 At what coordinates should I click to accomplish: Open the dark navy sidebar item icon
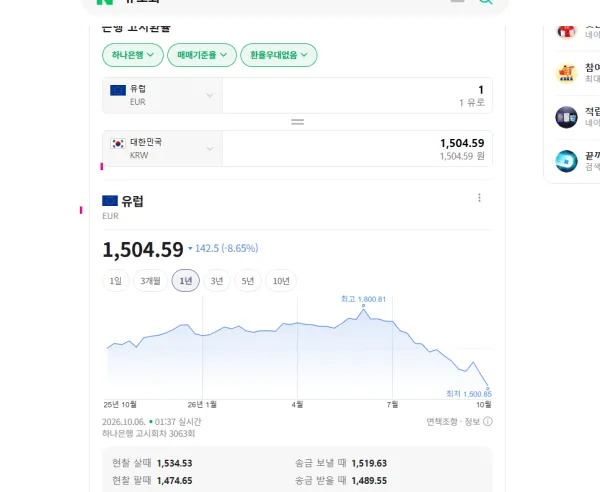click(x=566, y=117)
